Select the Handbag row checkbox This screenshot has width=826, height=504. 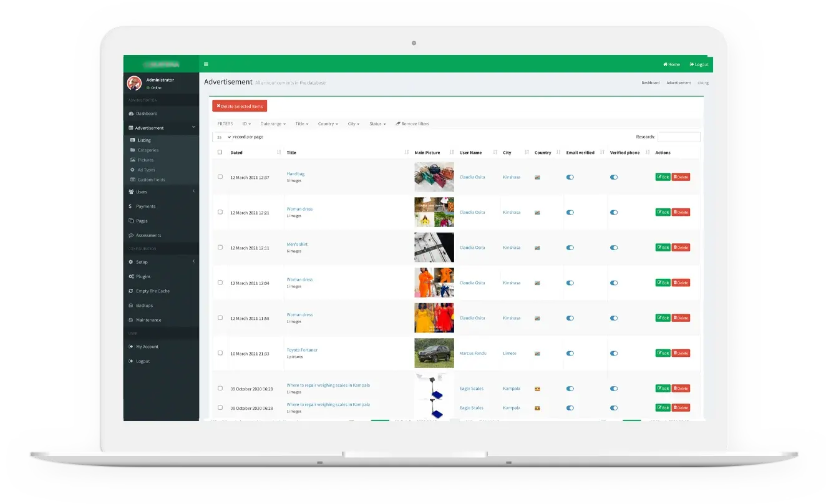pyautogui.click(x=220, y=177)
